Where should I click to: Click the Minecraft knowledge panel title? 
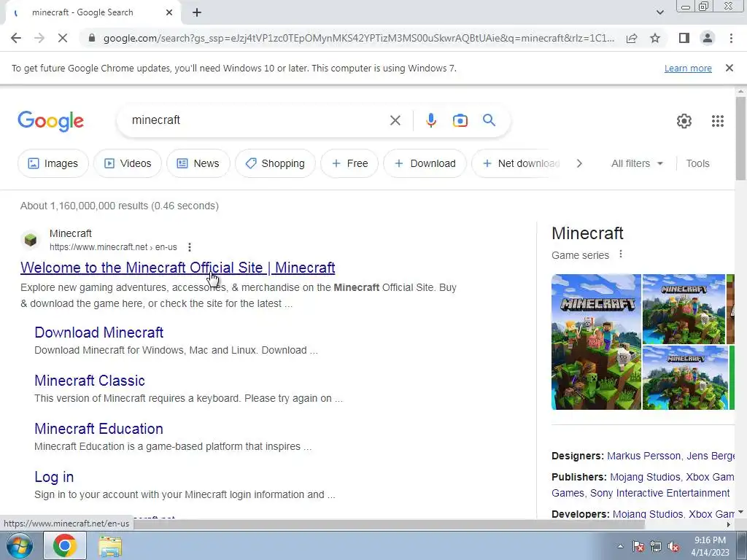587,233
